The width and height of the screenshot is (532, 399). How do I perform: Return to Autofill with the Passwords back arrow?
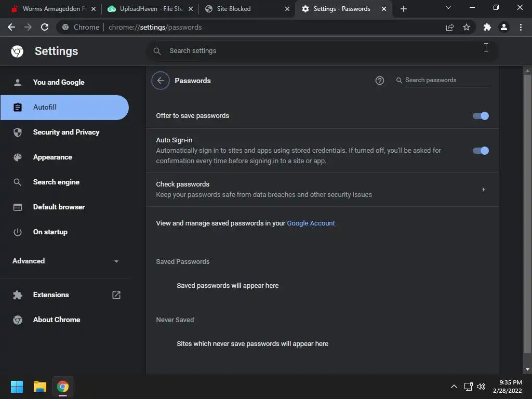point(161,81)
